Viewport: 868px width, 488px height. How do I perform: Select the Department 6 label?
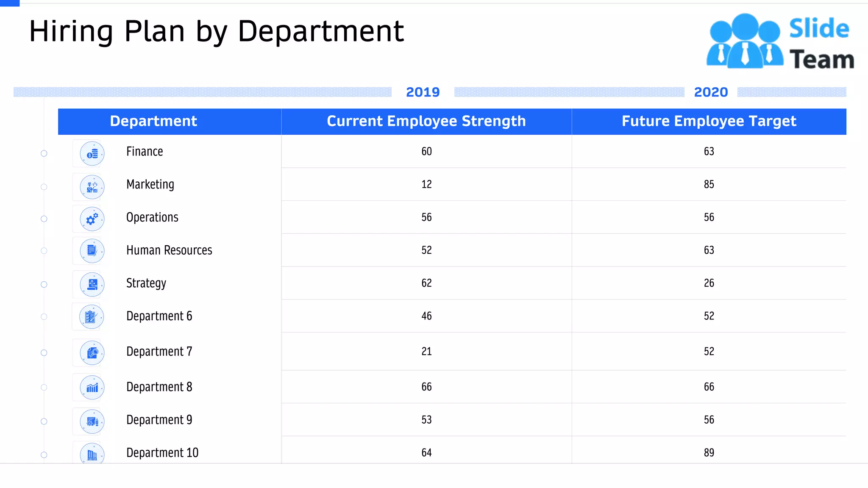pyautogui.click(x=159, y=316)
